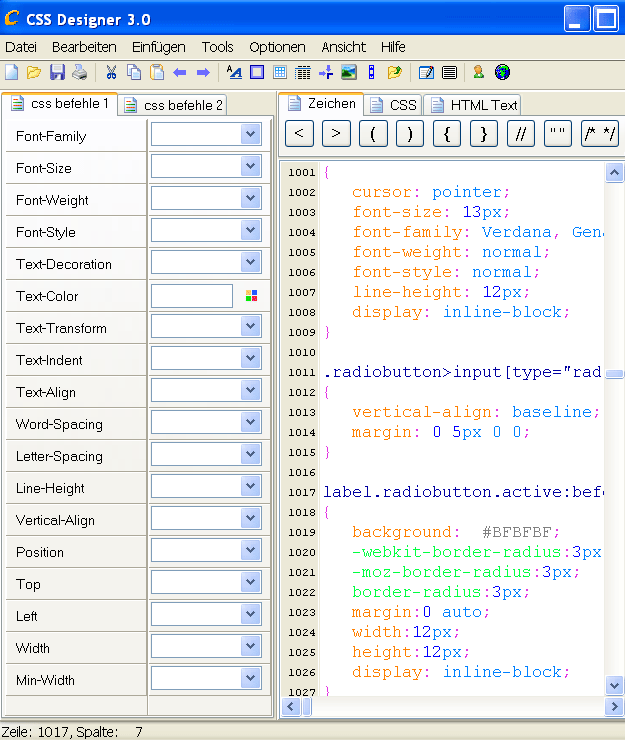The width and height of the screenshot is (625, 740).
Task: Click the folder with green arrow icon
Action: pos(394,72)
